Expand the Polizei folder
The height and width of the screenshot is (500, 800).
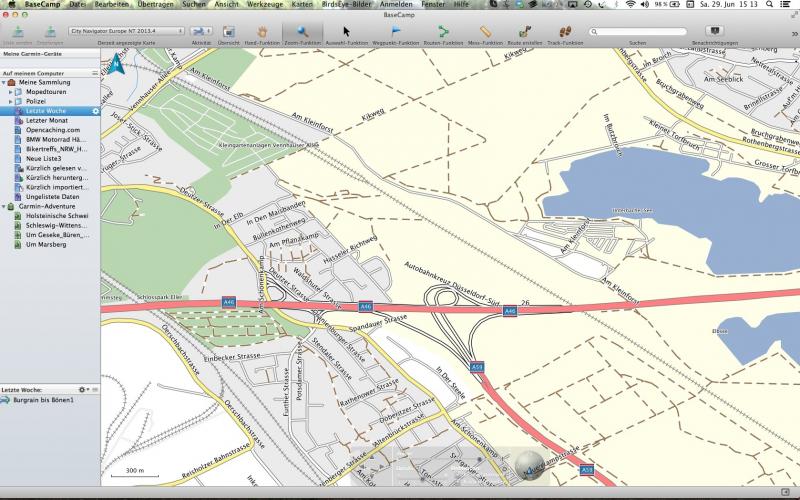point(12,101)
